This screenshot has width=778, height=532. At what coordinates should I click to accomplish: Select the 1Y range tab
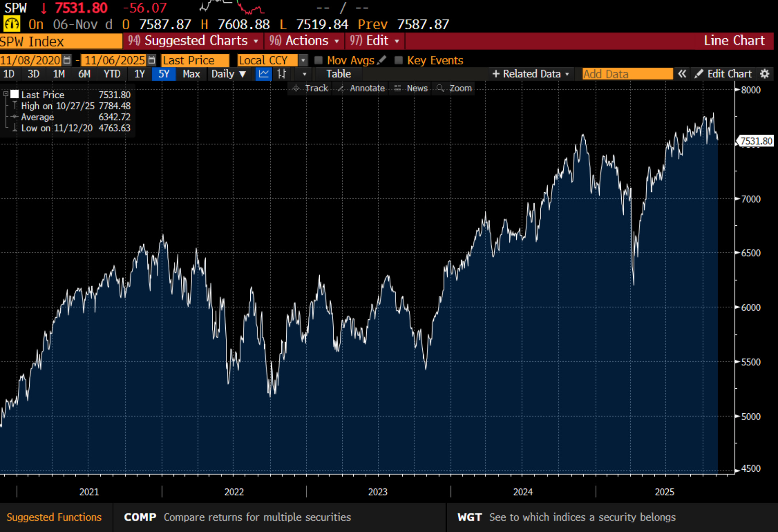tap(139, 74)
